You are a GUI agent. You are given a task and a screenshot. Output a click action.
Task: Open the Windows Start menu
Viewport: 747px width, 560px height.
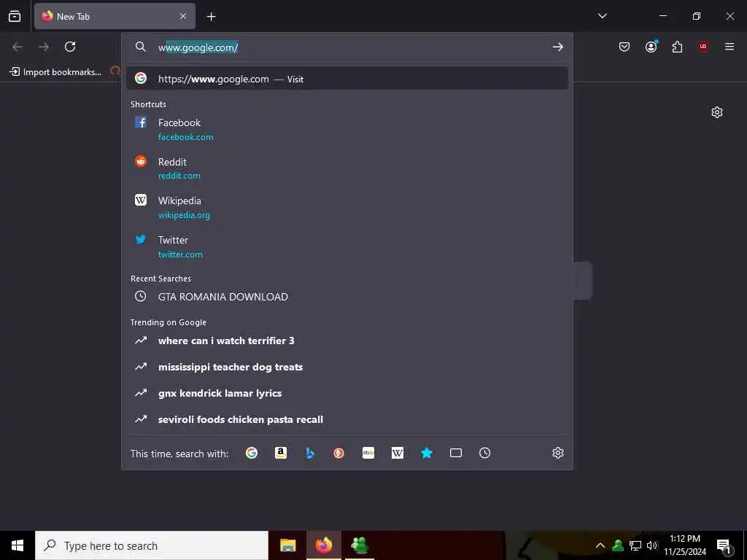(18, 545)
